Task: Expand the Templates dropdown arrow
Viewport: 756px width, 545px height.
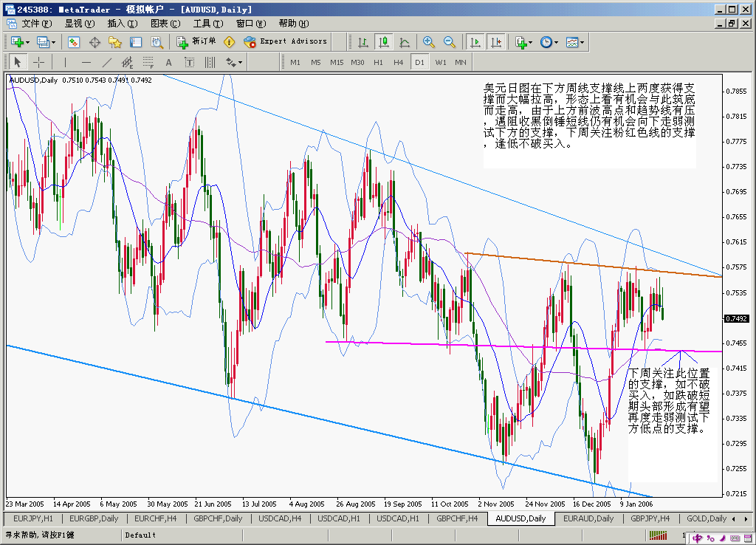Action: click(x=582, y=42)
